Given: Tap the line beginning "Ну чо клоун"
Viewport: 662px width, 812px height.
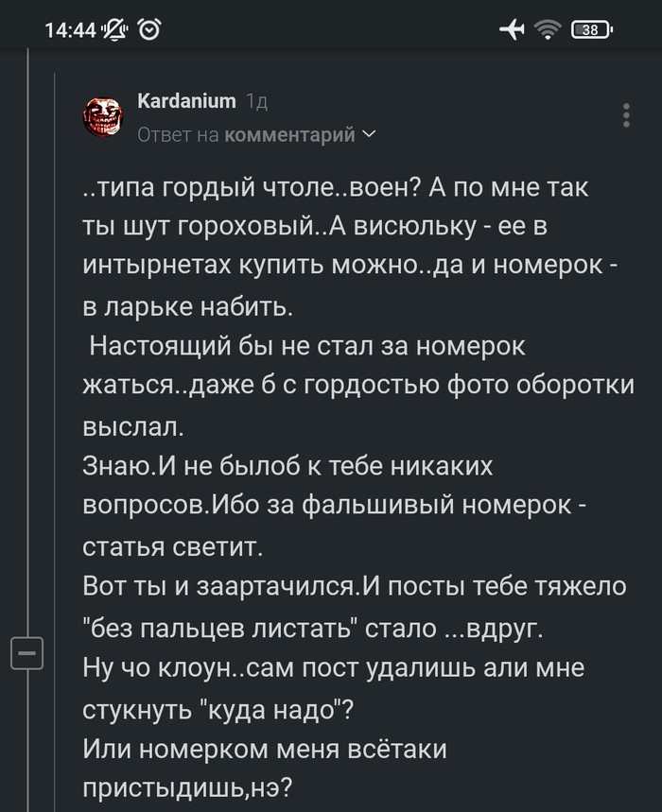Looking at the screenshot, I should (334, 667).
